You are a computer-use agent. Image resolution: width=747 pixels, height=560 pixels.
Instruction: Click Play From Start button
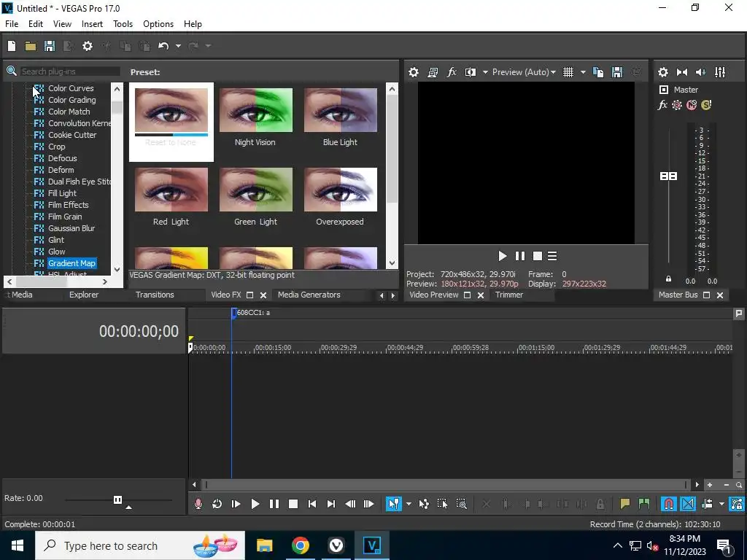(x=236, y=504)
